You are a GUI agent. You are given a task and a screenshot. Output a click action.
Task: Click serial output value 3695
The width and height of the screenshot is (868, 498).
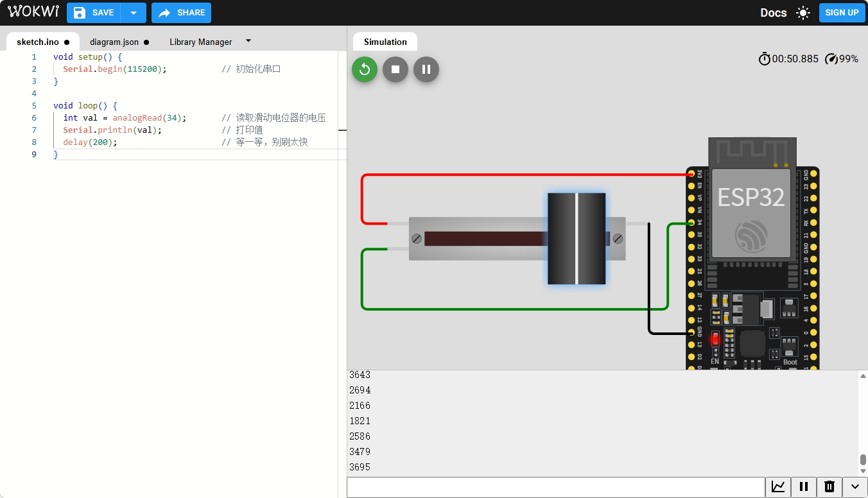click(360, 467)
